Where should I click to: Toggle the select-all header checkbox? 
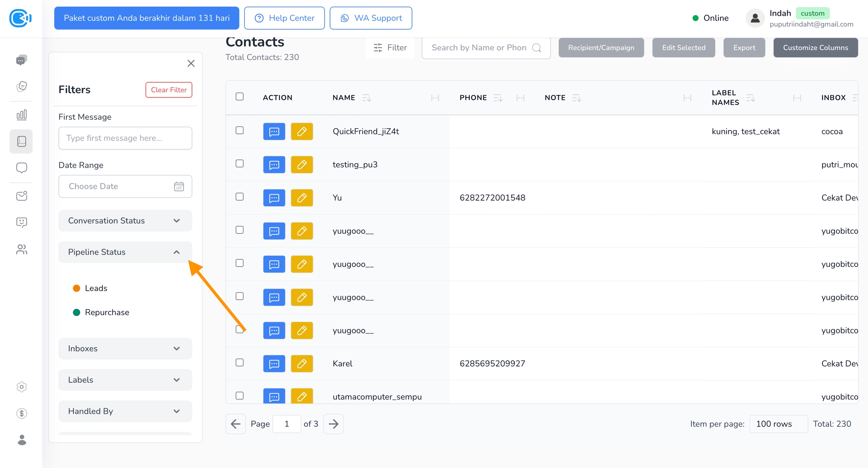click(240, 97)
